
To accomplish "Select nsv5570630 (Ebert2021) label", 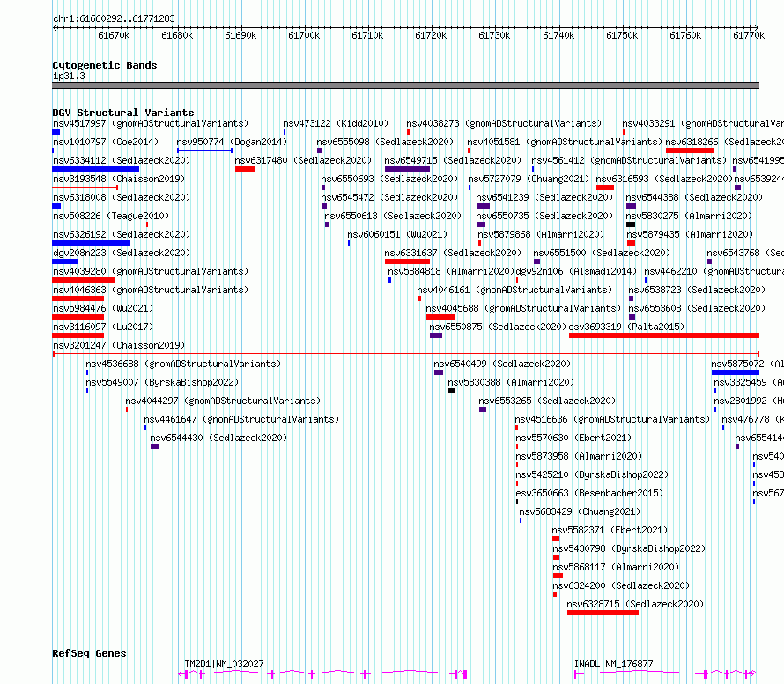I will tap(573, 438).
